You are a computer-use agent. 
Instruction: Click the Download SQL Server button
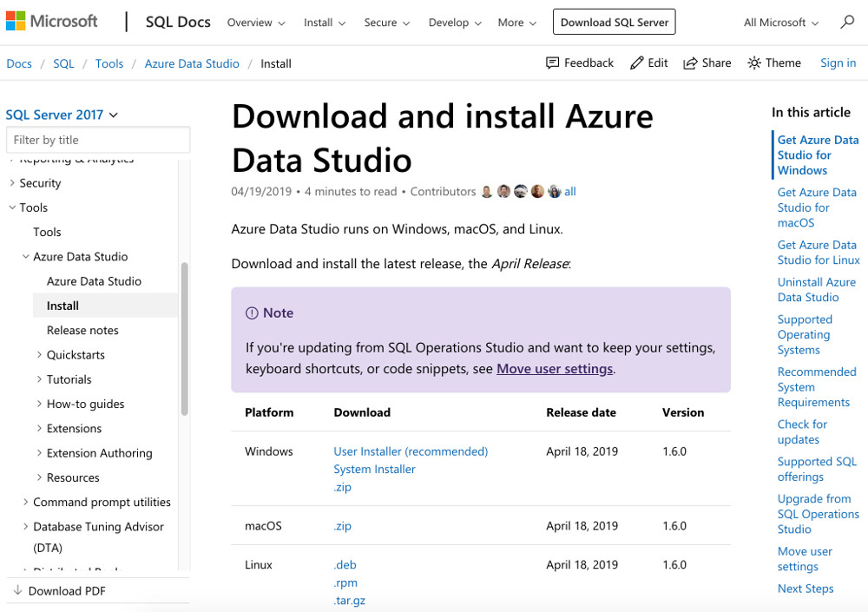coord(614,23)
